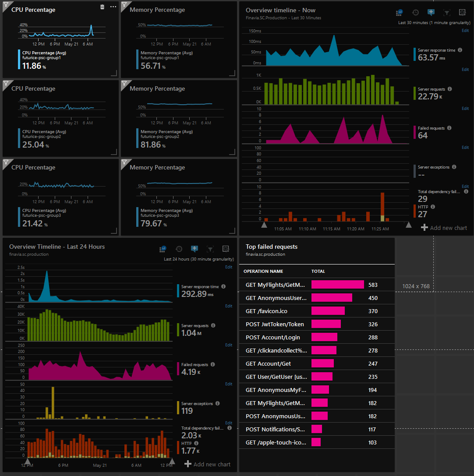
Task: Click filter icon on group2 Memory Percentage tile
Action: [124, 84]
